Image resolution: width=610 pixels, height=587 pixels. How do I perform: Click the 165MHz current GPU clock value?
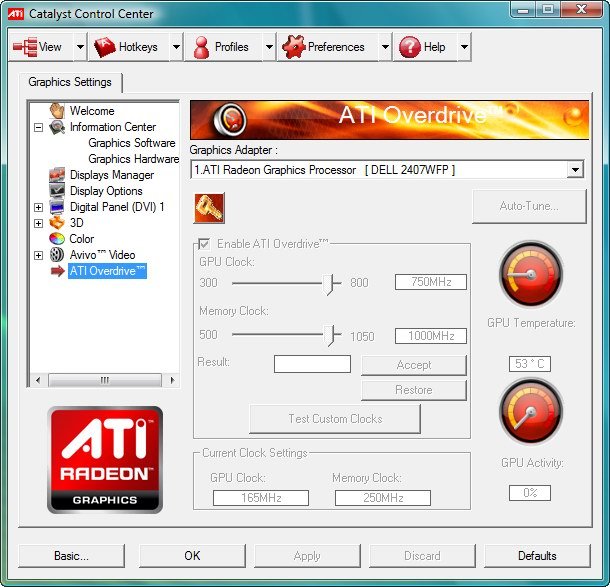261,498
